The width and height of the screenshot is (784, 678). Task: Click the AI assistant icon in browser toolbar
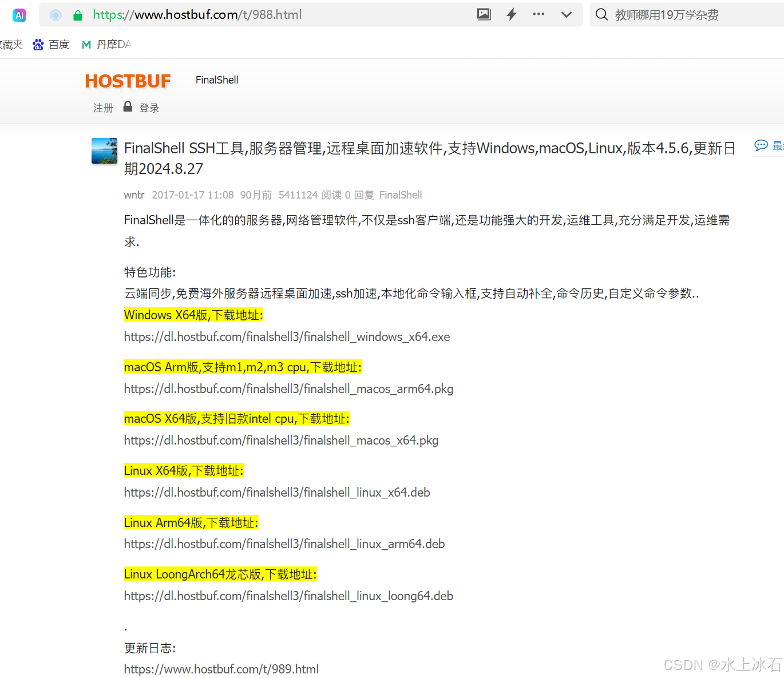[19, 15]
